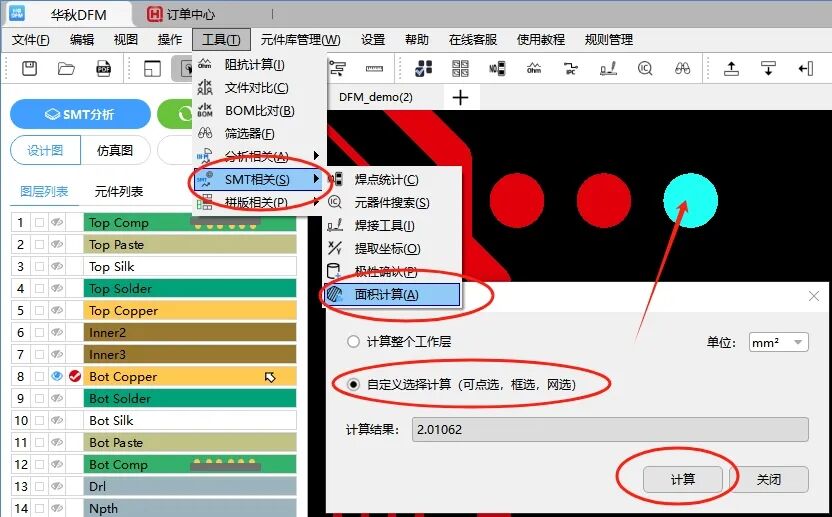Expand the 拼版相关 submenu arrow

(316, 203)
